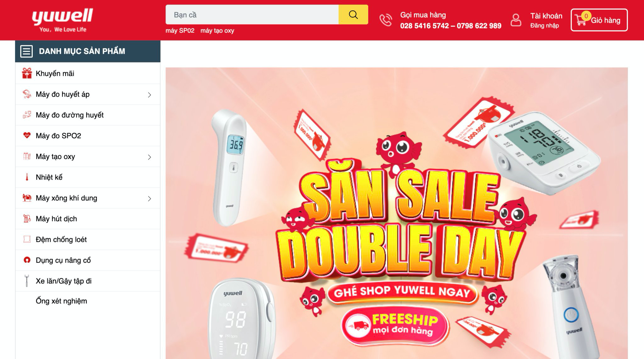Click the Yuwell logo

point(62,20)
